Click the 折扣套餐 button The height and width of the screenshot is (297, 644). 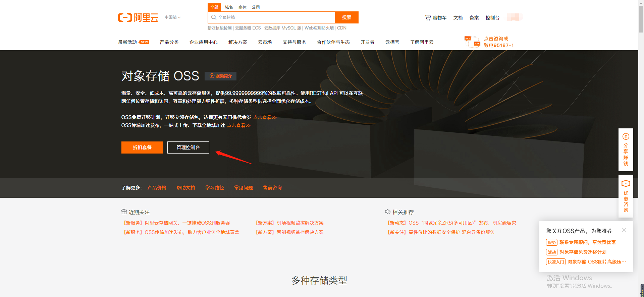pyautogui.click(x=142, y=147)
